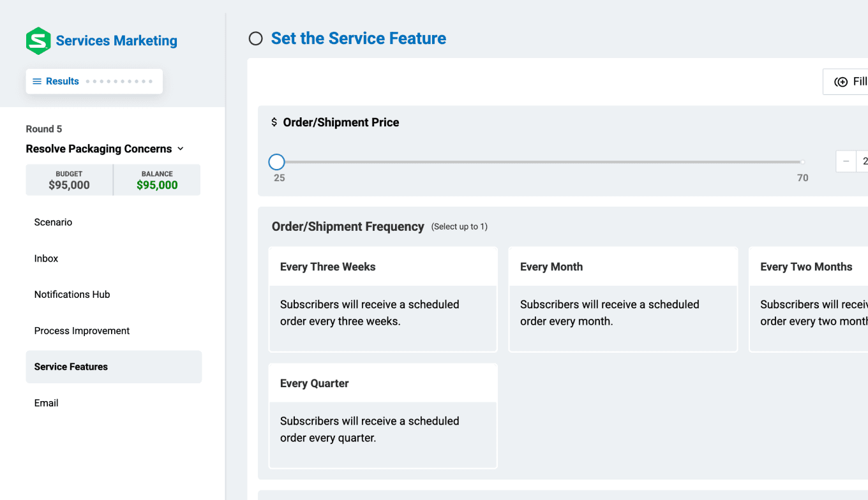Select the Every Month frequency option
Screen dimensions: 868x500
(x=623, y=299)
